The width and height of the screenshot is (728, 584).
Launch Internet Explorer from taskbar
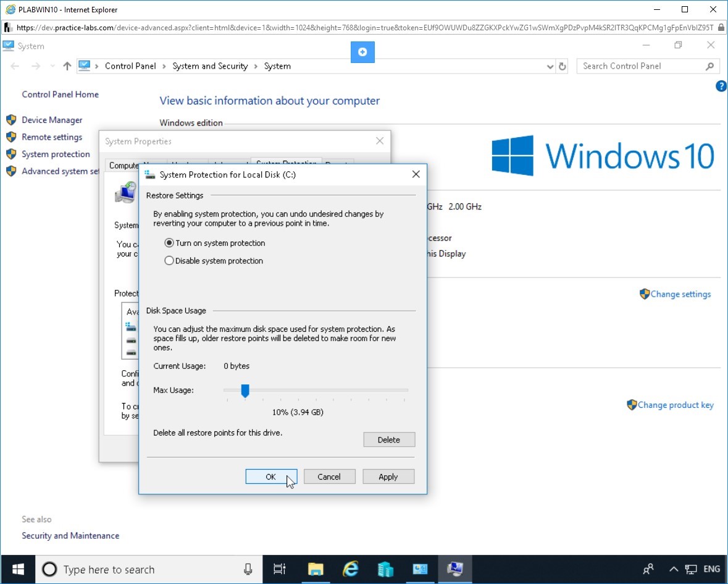click(351, 569)
